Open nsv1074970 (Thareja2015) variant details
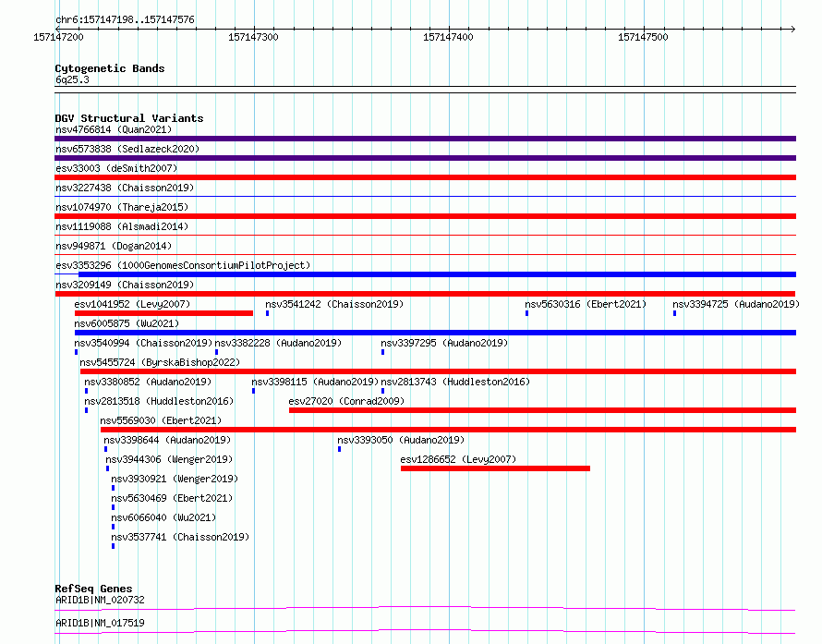This screenshot has width=822, height=644. pos(122,207)
